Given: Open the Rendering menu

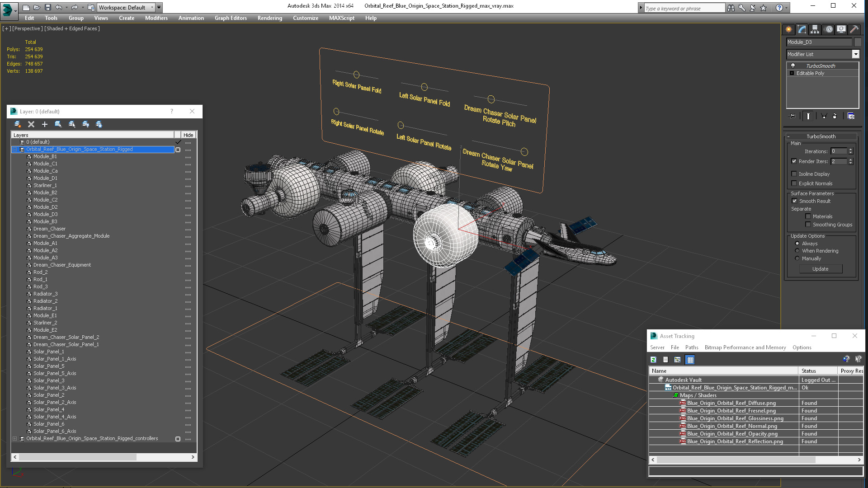Looking at the screenshot, I should click(x=270, y=18).
